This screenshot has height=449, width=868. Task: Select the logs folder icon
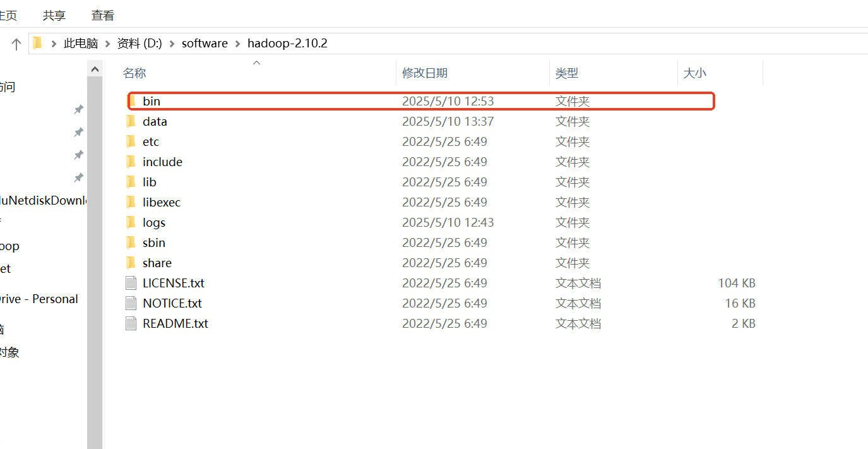[x=131, y=222]
